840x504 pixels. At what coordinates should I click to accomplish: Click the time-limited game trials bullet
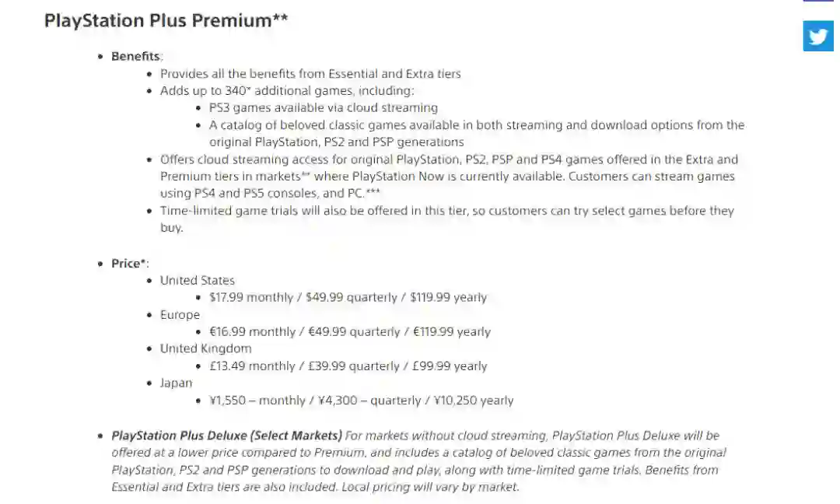[x=446, y=211]
